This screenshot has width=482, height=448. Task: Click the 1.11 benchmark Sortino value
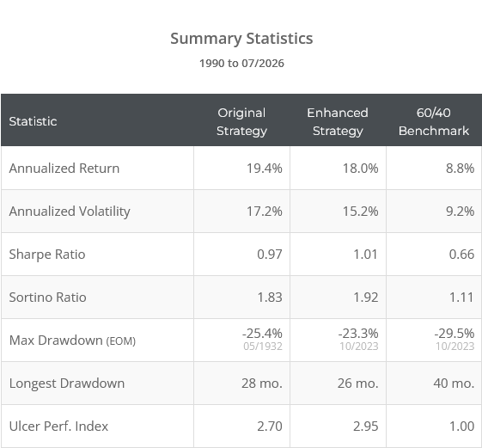coord(461,298)
